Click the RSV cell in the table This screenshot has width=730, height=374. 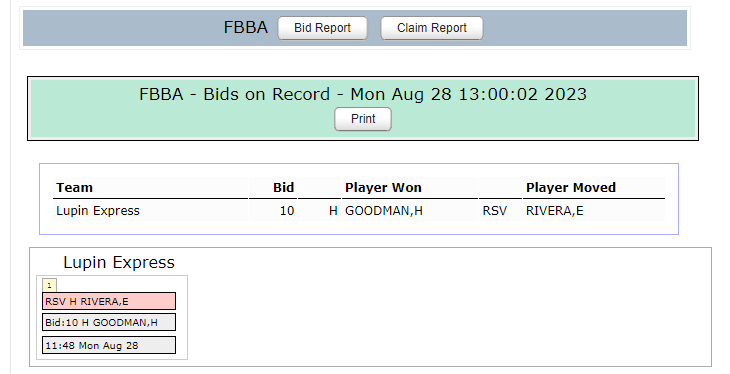coord(494,211)
